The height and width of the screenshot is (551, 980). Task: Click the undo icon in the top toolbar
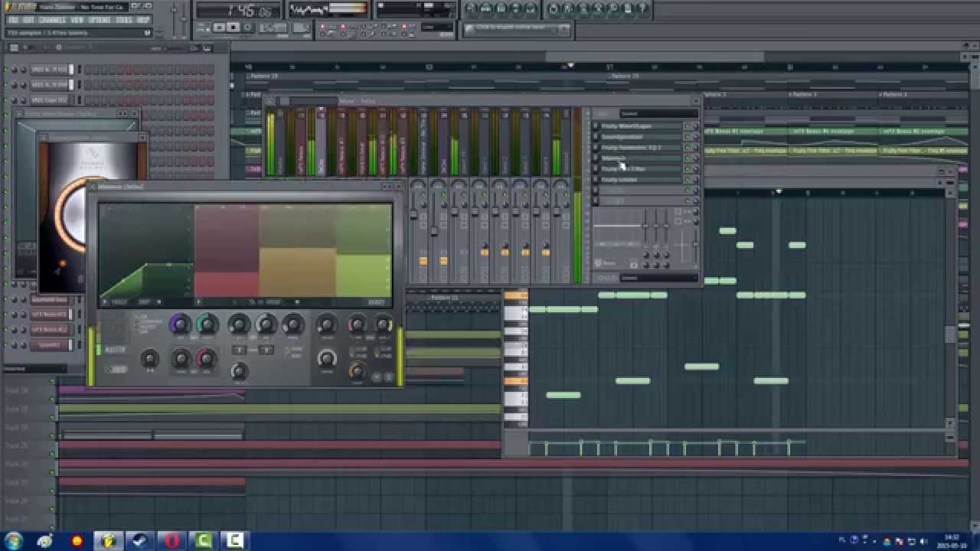(x=553, y=9)
